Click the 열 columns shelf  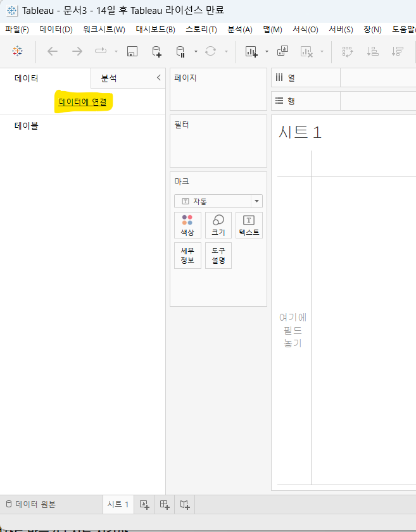(343, 78)
